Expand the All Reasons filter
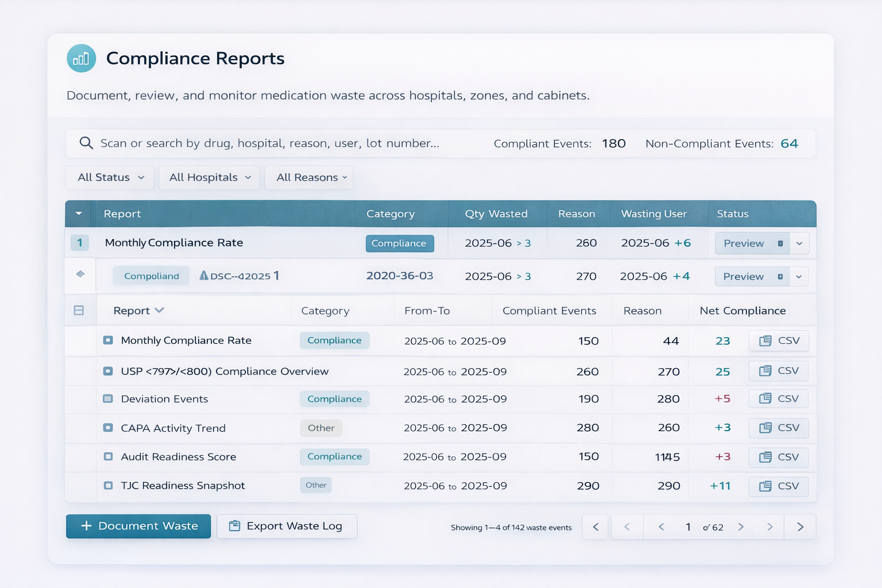Screen dimensions: 882x588 (309, 177)
